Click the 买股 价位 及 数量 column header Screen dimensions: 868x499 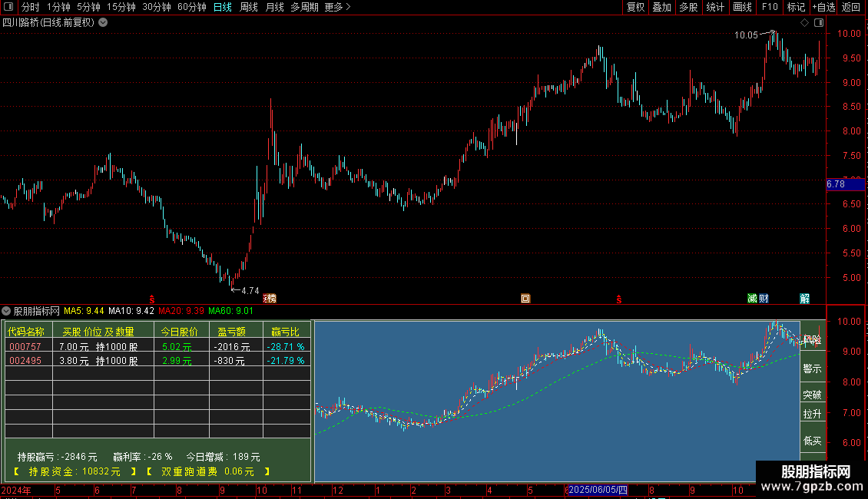tap(98, 332)
